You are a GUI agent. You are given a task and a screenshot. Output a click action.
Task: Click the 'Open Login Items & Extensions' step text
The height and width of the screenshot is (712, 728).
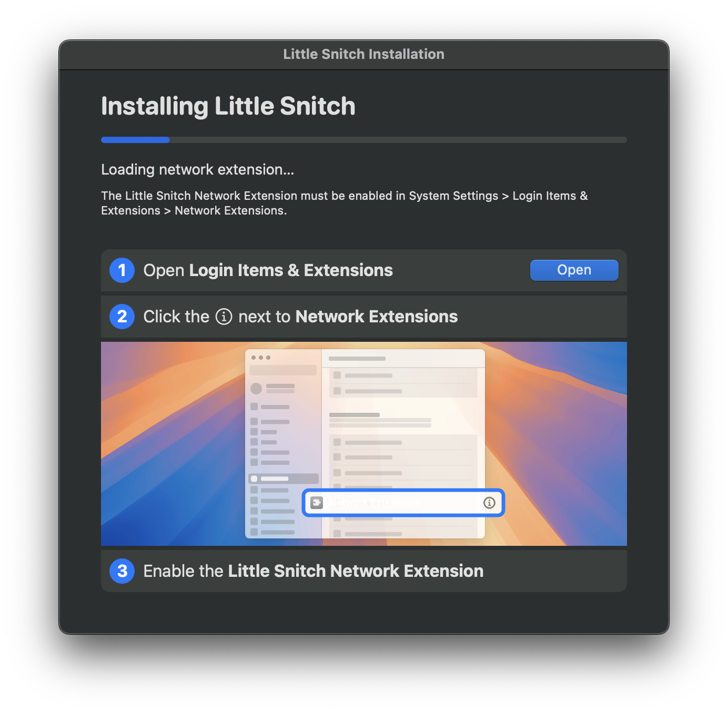tap(268, 270)
